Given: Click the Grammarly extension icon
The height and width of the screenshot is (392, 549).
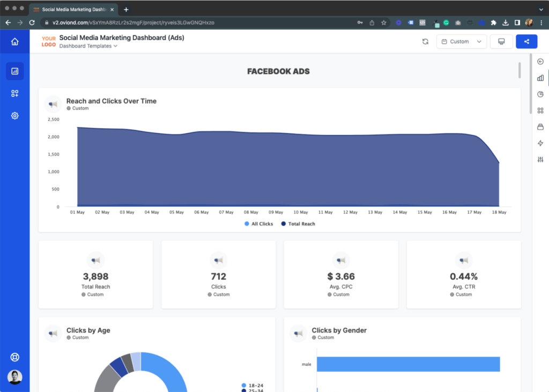Looking at the screenshot, I should pos(446,22).
